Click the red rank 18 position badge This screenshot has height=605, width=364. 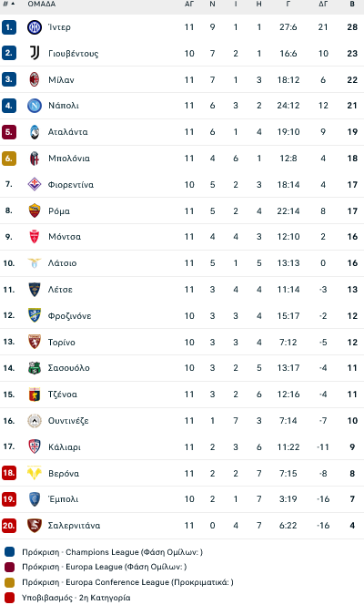point(8,473)
